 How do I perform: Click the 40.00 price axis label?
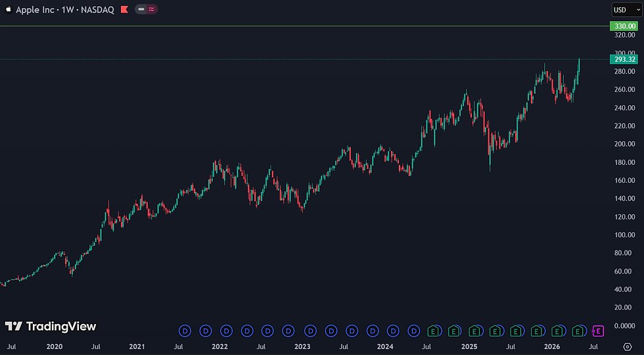[x=624, y=289]
